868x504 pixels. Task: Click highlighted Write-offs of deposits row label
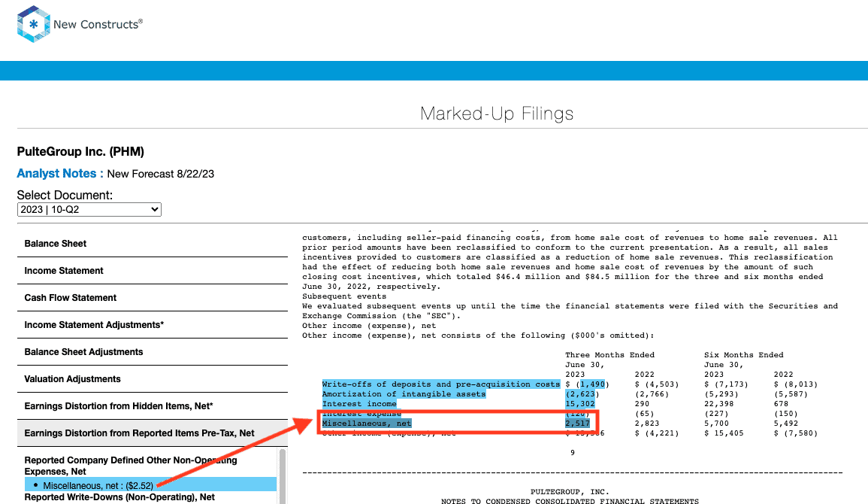[x=440, y=384]
